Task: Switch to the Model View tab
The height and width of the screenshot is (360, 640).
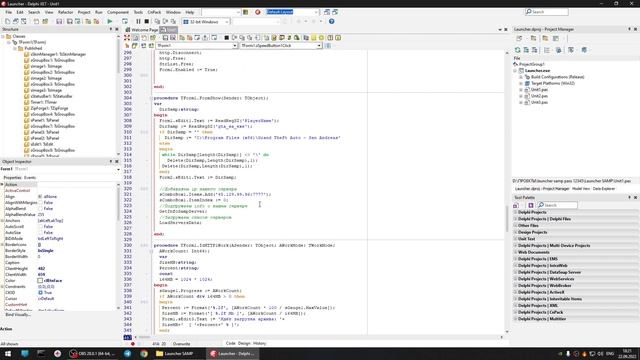Action: (x=581, y=189)
